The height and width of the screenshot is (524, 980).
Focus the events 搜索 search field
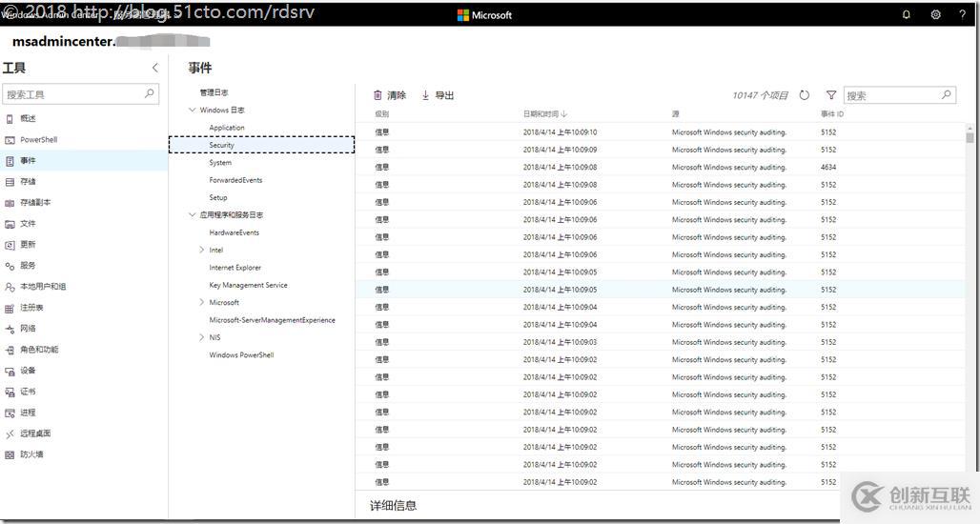899,95
